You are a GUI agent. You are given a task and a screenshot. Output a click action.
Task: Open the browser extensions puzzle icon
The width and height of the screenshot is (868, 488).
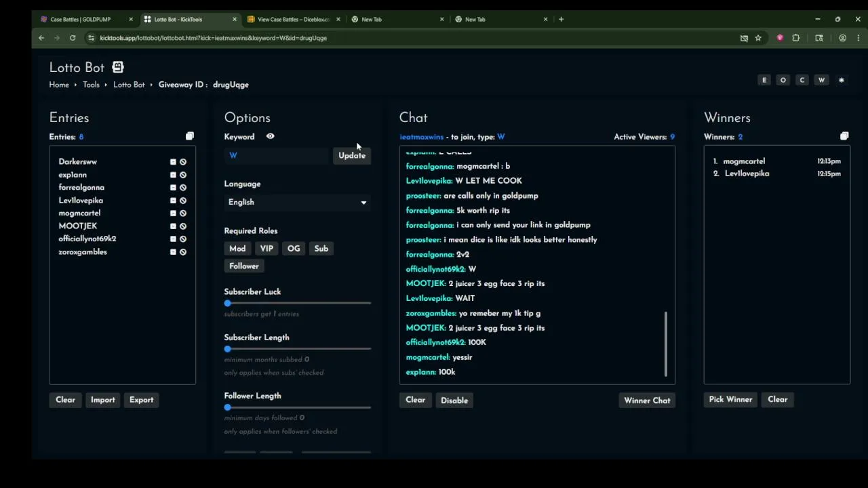pyautogui.click(x=796, y=38)
